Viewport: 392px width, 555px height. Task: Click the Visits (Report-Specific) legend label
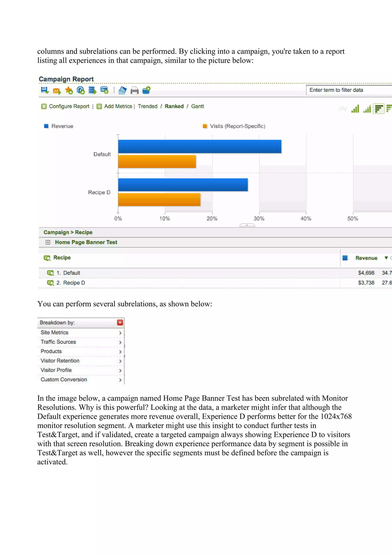(238, 126)
